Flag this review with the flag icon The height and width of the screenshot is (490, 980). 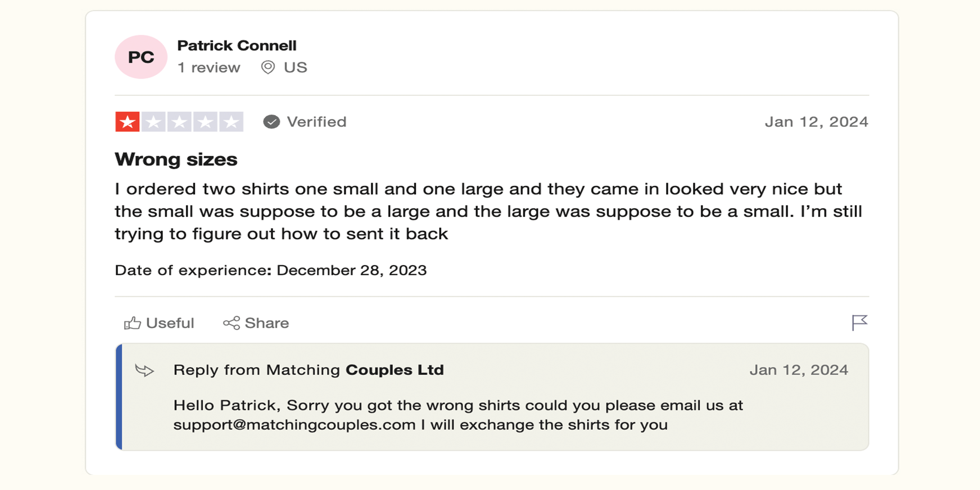860,323
